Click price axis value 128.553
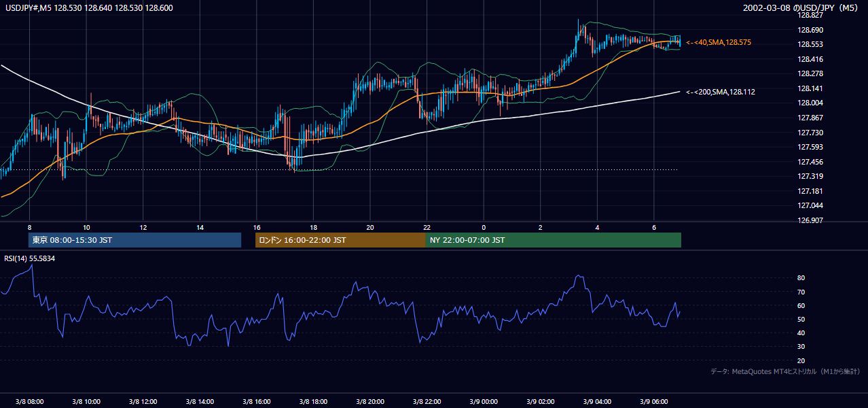The image size is (868, 408). pyautogui.click(x=810, y=44)
